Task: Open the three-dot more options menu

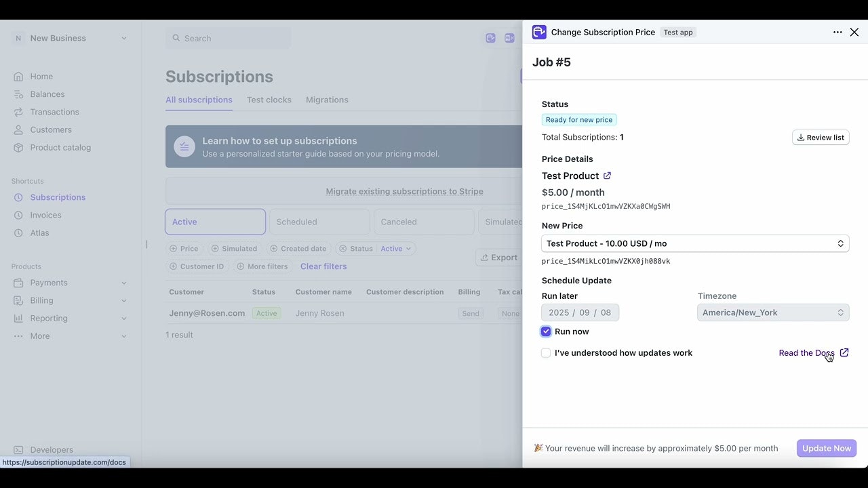Action: [x=837, y=32]
